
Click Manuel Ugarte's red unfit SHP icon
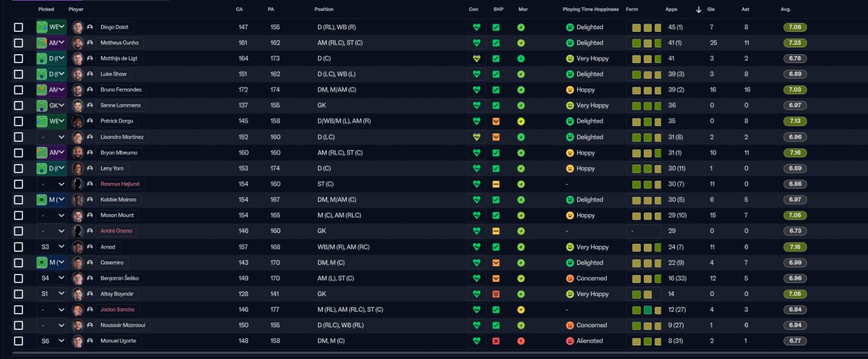click(496, 341)
